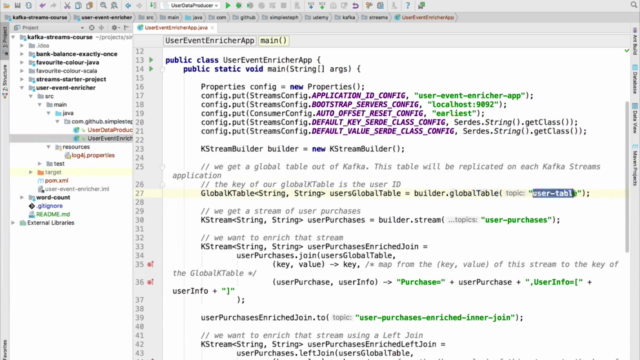Open the Ant Build side tab
The width and height of the screenshot is (640, 360).
pos(635,41)
